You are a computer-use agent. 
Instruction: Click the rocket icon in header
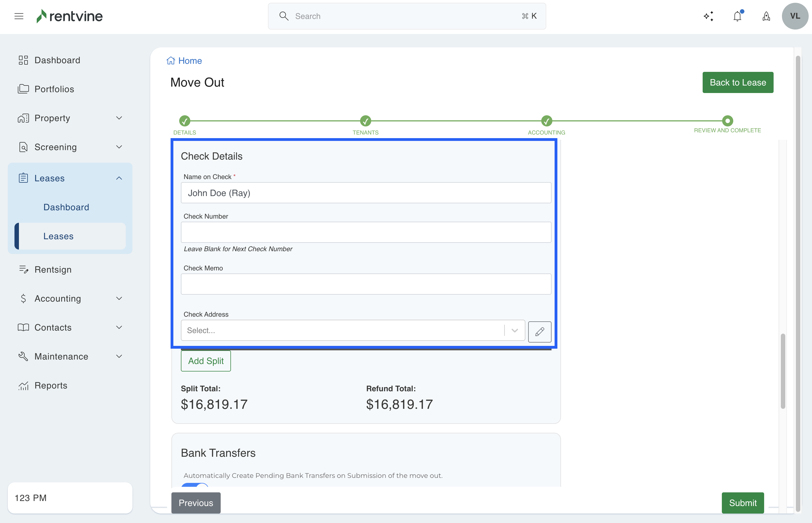tap(766, 16)
